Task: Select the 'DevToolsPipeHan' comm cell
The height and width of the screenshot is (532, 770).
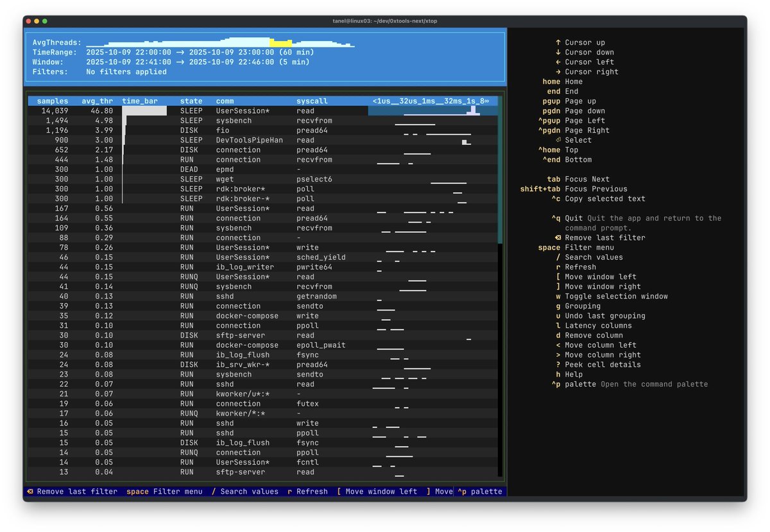Action: (249, 140)
